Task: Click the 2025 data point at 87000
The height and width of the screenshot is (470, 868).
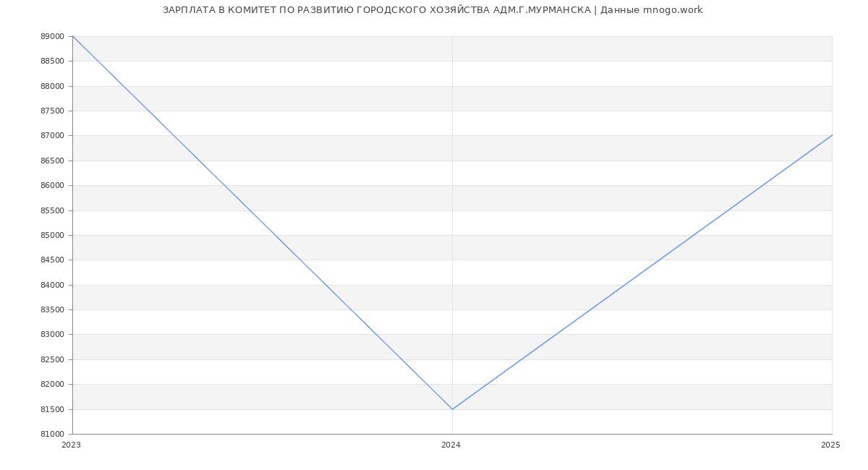Action: point(831,136)
